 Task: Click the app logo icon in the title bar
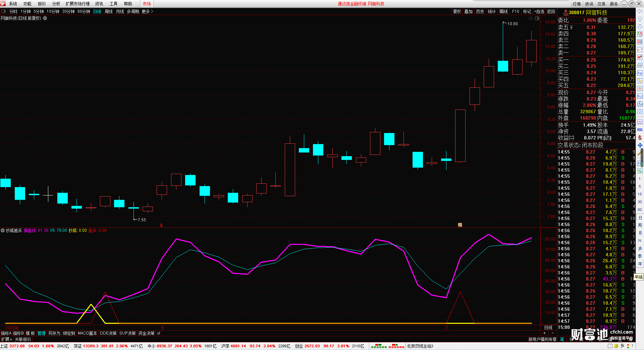3,4
